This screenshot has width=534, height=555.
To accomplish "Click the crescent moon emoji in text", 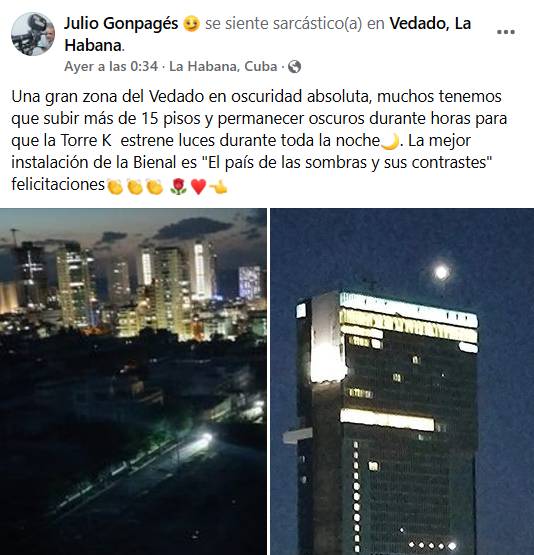I will (390, 142).
